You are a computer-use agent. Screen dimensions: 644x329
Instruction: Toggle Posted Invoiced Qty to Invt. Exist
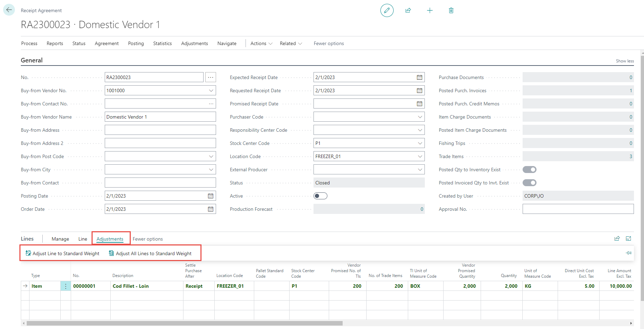tap(529, 183)
